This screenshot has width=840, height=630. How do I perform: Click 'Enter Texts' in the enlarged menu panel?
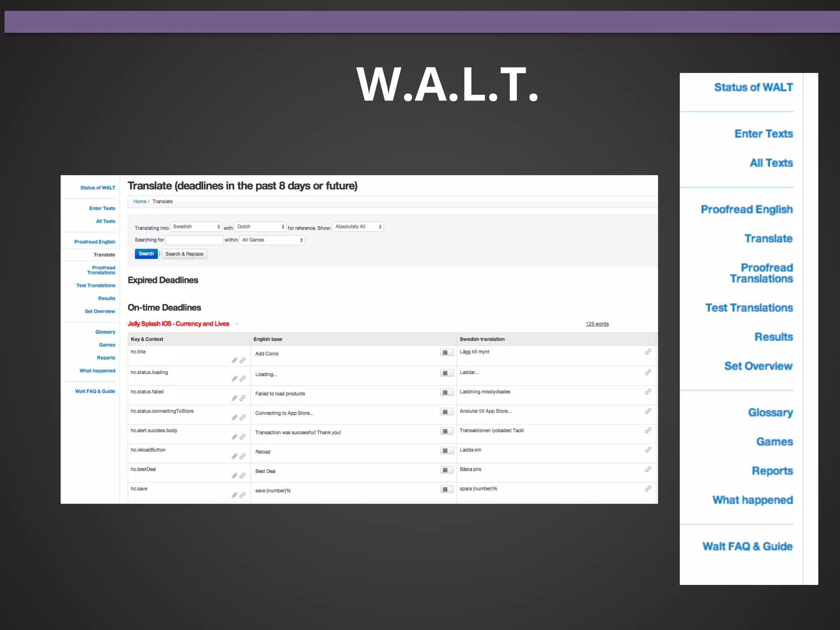764,134
